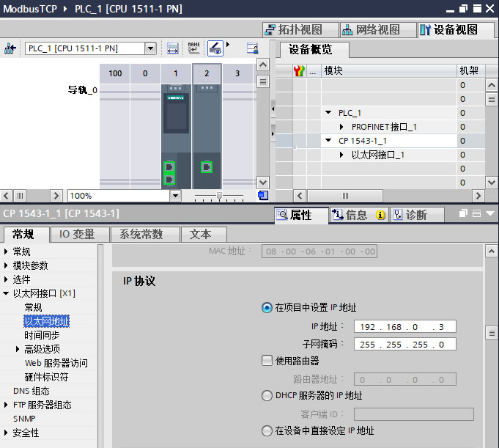This screenshot has height=448, width=499.
Task: Click the 导轨_0 rail label
Action: (x=82, y=90)
